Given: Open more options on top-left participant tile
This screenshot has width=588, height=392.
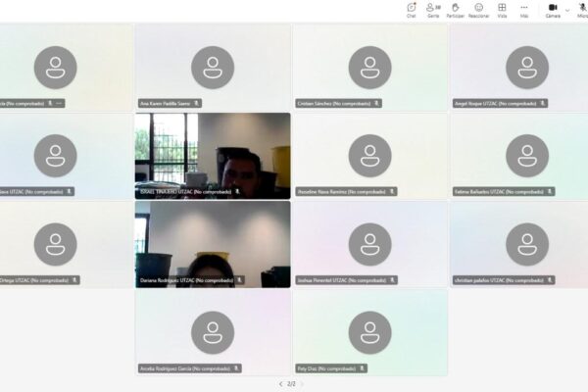Looking at the screenshot, I should click(x=59, y=103).
